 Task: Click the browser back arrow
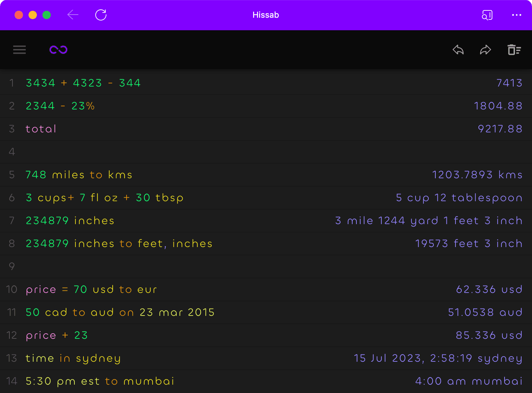tap(73, 15)
